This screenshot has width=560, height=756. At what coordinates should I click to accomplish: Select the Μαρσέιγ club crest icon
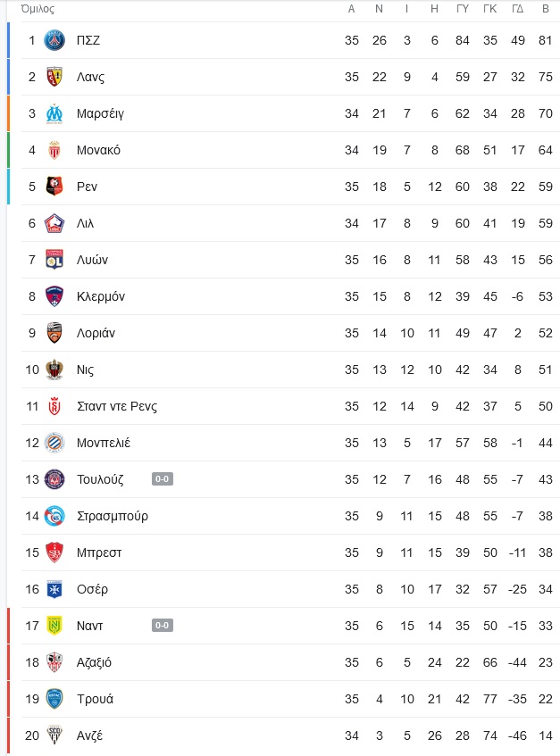click(54, 113)
